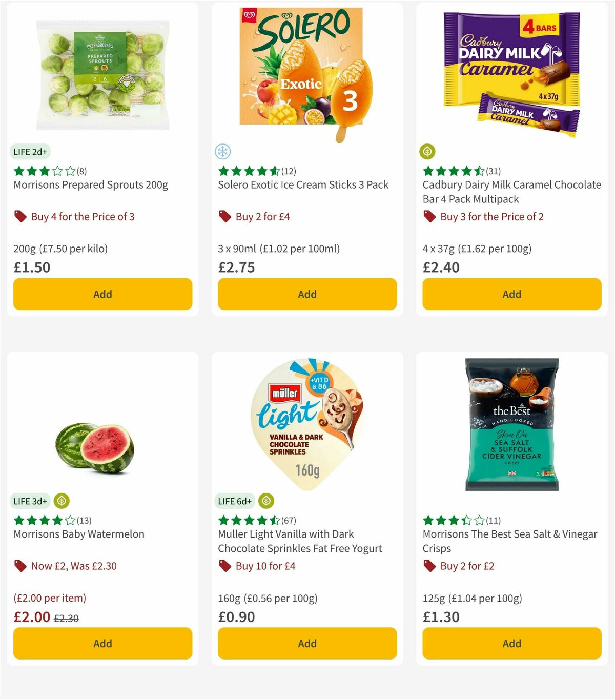This screenshot has width=615, height=700.
Task: Click the red offer tag icon on sprouts deal
Action: 20,217
